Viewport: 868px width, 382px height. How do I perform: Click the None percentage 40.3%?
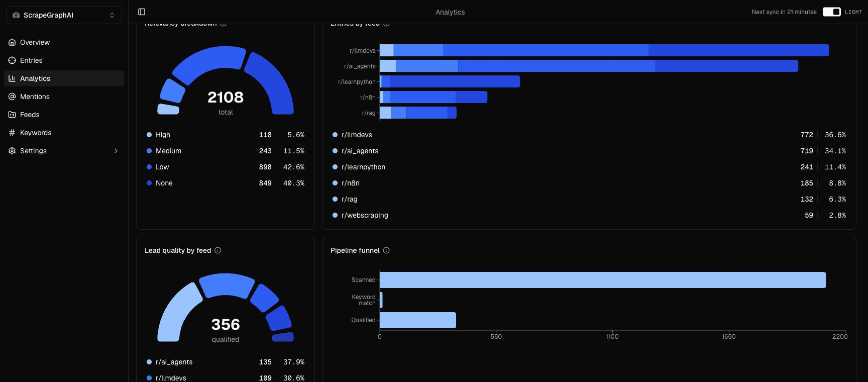tap(294, 183)
